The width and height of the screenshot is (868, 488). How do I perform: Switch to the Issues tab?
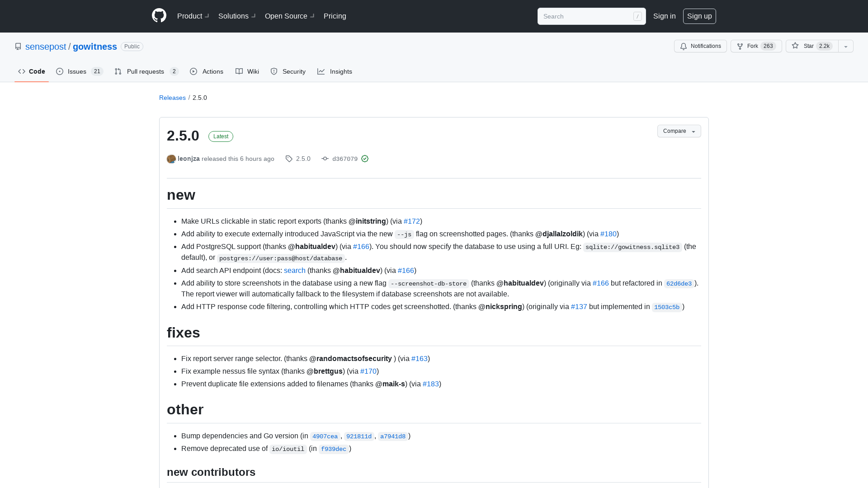coord(80,71)
